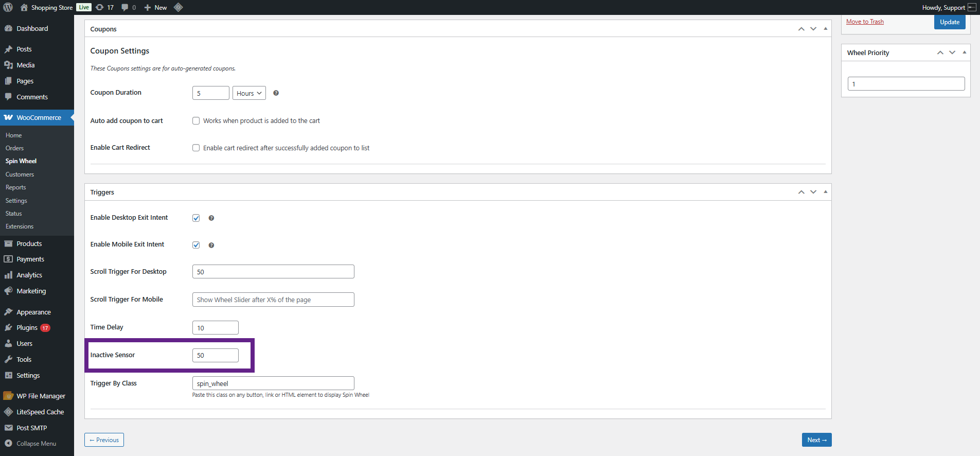Screen dimensions: 980x456
Task: Click the Update button
Action: [949, 22]
